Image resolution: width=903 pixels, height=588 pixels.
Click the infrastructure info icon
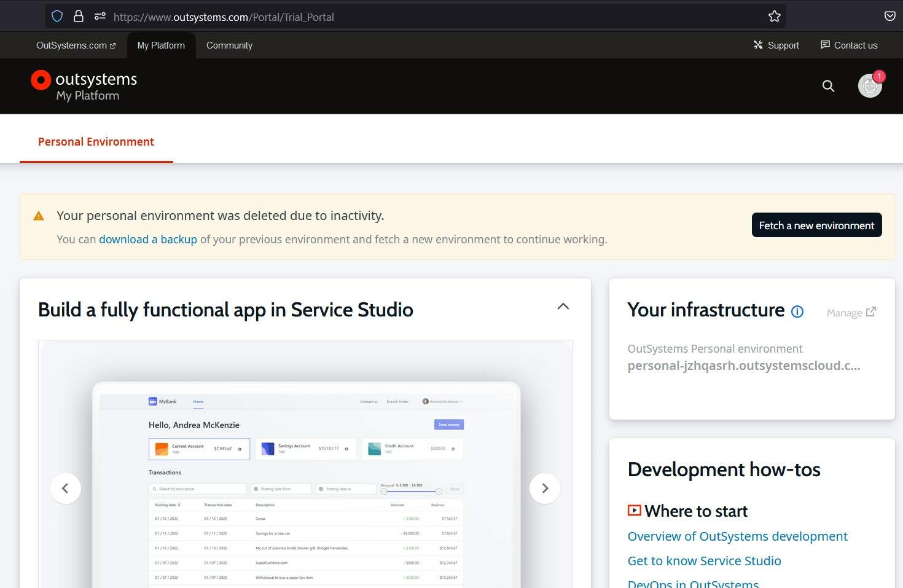(x=797, y=312)
